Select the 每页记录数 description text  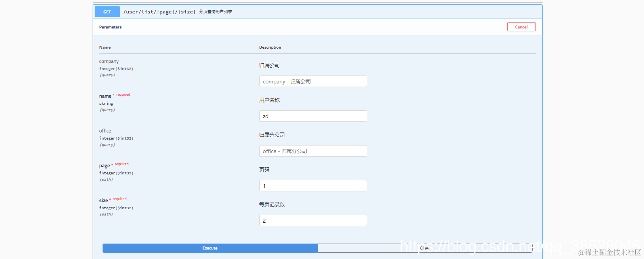272,204
